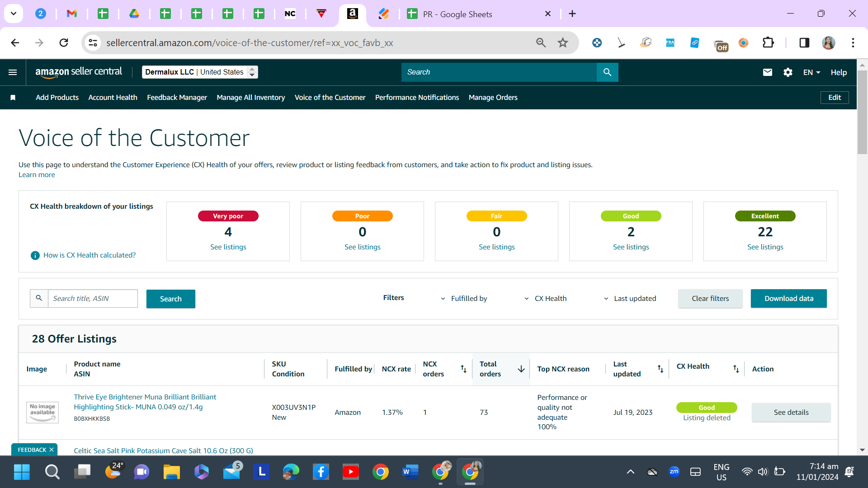Open Manage All Inventory menu item
The height and width of the screenshot is (488, 868).
251,98
